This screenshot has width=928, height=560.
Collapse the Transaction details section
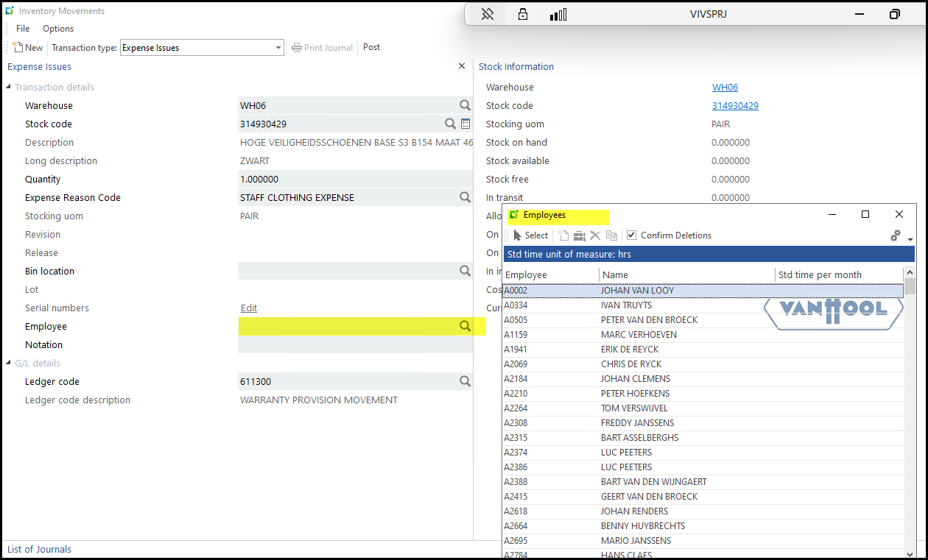pyautogui.click(x=9, y=88)
